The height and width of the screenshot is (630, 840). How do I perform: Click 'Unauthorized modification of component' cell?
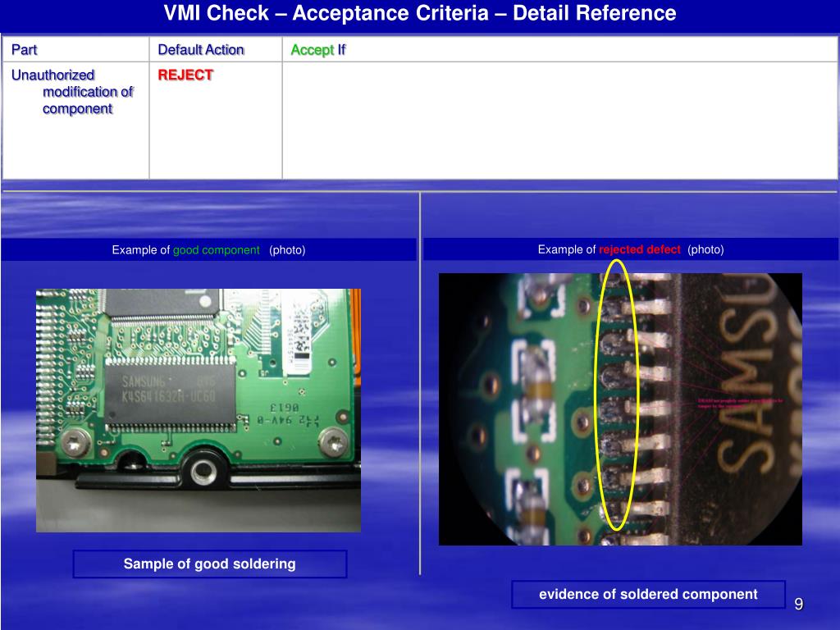point(75,121)
